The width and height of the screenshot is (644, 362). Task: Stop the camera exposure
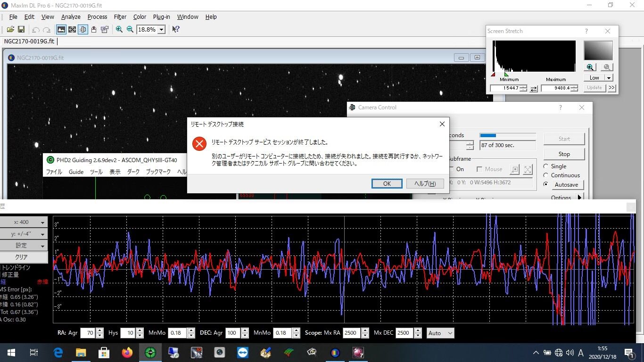click(564, 154)
